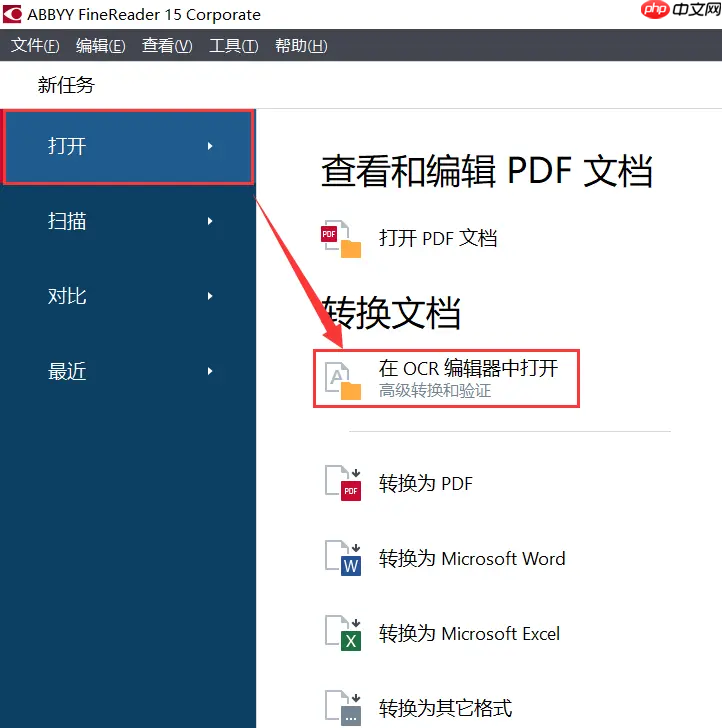The height and width of the screenshot is (728, 722).
Task: Click the ABBYY FineReader logo icon
Action: (12, 14)
